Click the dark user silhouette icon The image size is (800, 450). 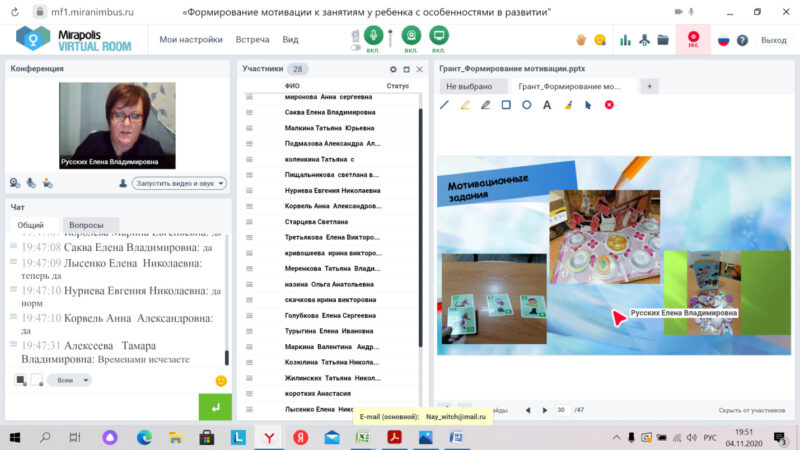click(x=122, y=183)
